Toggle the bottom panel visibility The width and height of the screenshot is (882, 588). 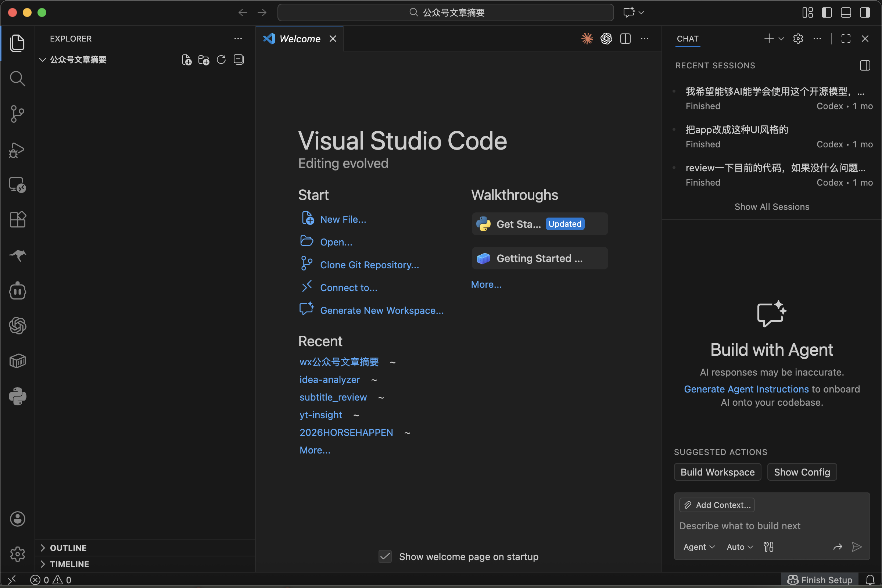click(x=846, y=13)
